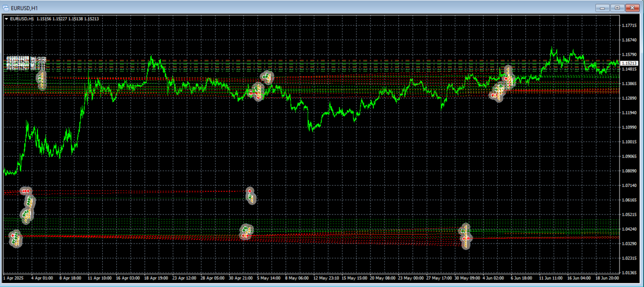This screenshot has height=287, width=644.
Task: Click the 23 Apr 12:00 time label
Action: click(x=184, y=277)
